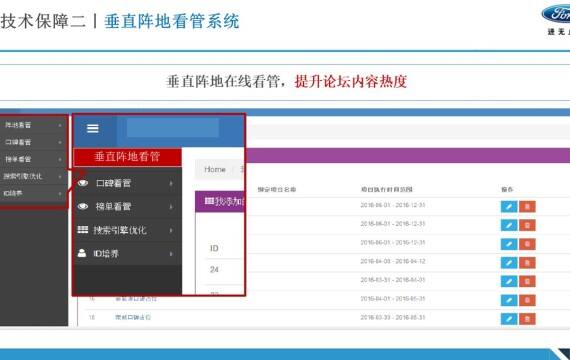Screen dimensions: 570x360
Task: Expand the ID培养 arrow in enlarged menu
Action: coord(171,254)
